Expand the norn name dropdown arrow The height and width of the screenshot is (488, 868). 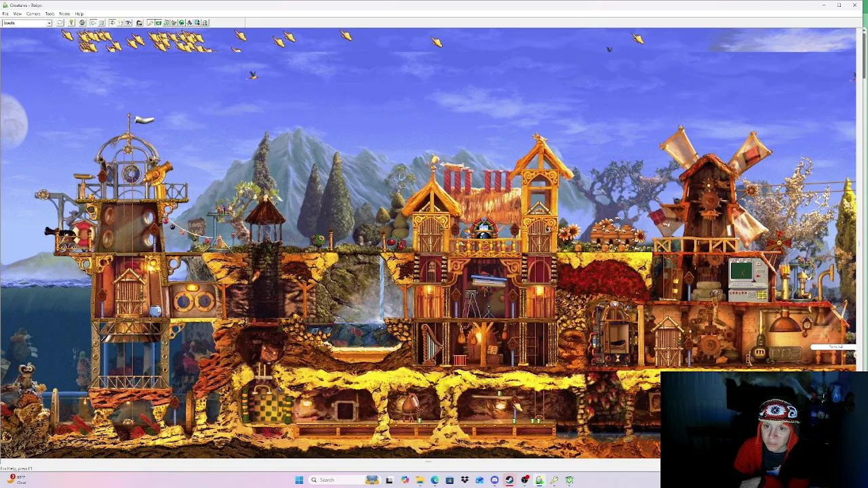49,23
